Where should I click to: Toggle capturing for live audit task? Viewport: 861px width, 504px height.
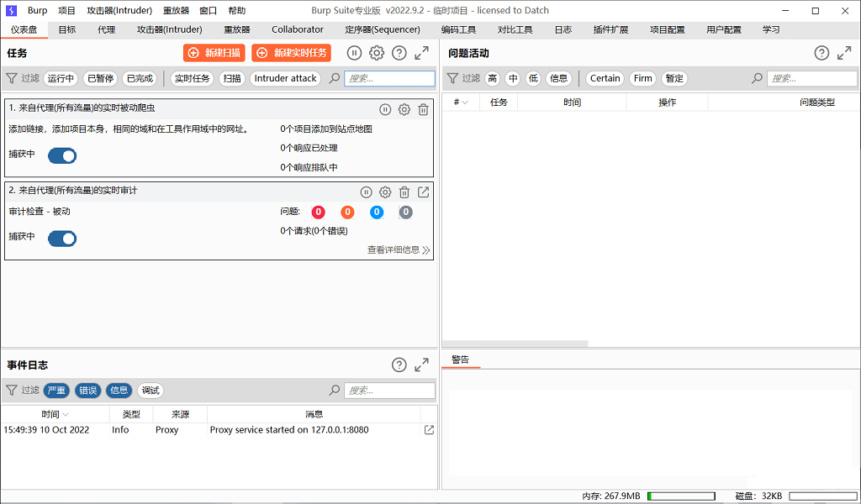coord(62,239)
